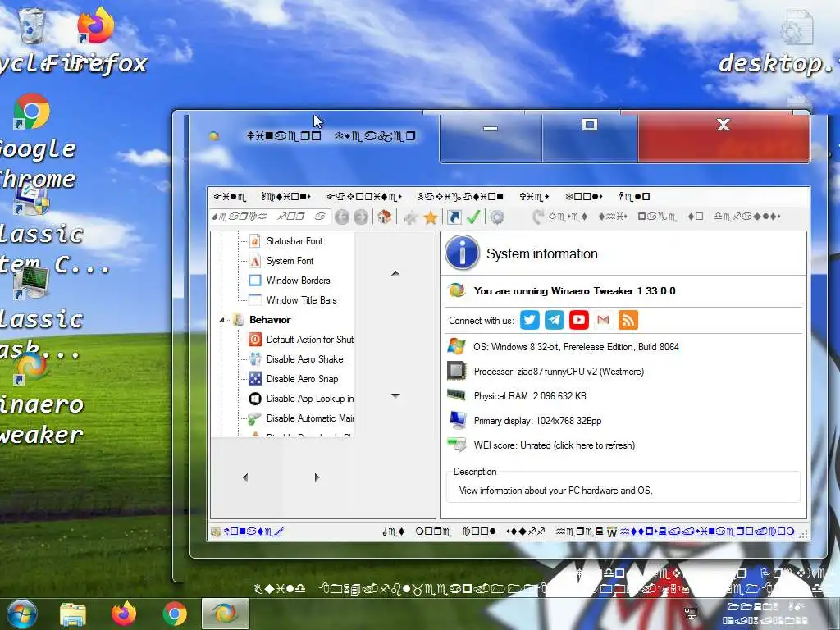Click the search box in the toolbar
Image resolution: width=840 pixels, height=630 pixels.
[270, 217]
